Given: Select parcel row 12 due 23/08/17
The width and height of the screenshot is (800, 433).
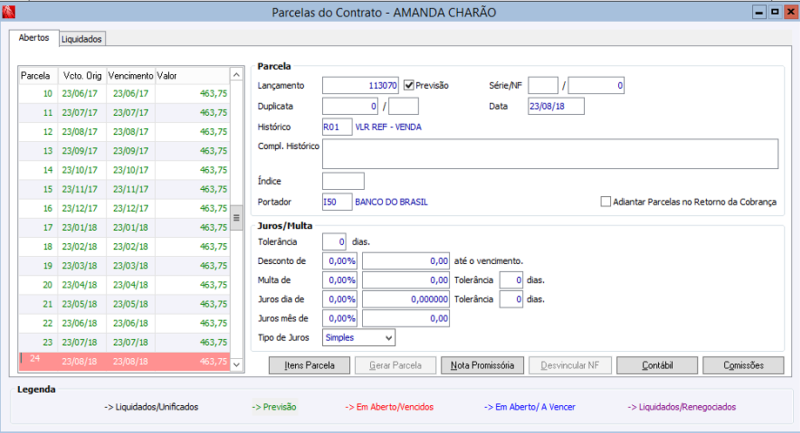Looking at the screenshot, I should click(124, 132).
